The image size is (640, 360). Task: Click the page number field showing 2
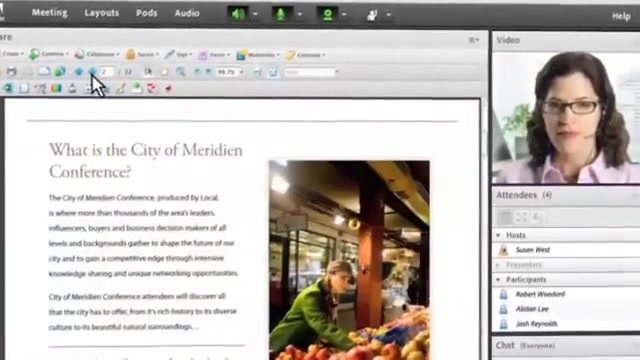107,72
